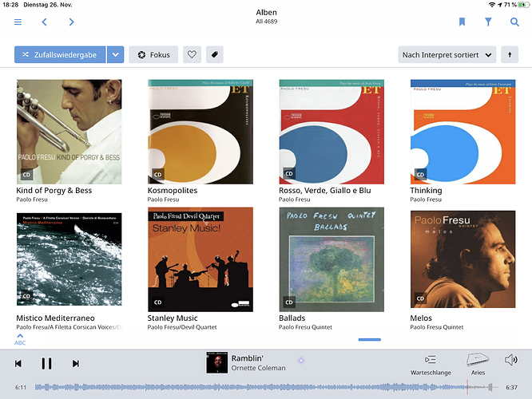Open the Stanley Music album cover
The image size is (532, 399).
[x=200, y=259]
